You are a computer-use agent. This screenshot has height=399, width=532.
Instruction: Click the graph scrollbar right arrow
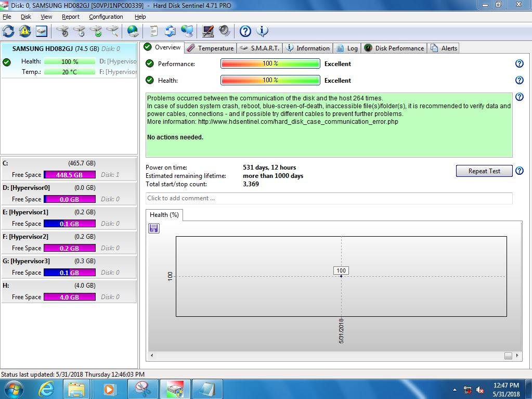[x=517, y=356]
